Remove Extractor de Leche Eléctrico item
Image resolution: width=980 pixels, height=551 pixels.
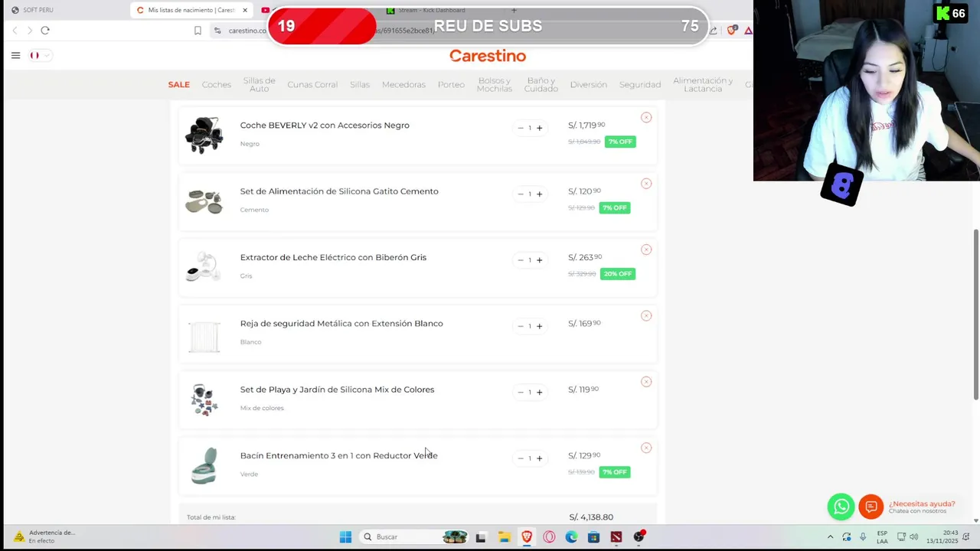point(646,249)
